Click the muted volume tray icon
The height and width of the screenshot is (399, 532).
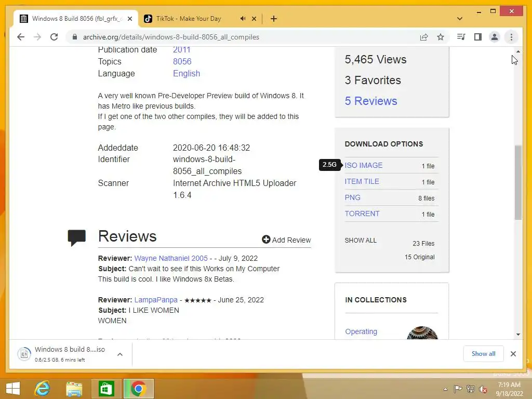pos(483,389)
